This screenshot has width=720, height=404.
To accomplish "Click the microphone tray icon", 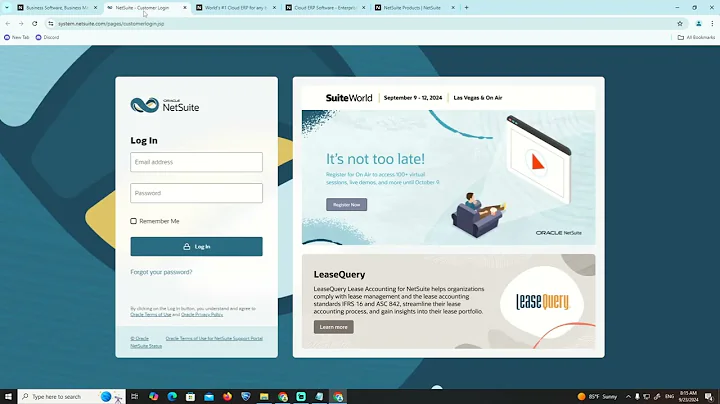I will pos(637,397).
